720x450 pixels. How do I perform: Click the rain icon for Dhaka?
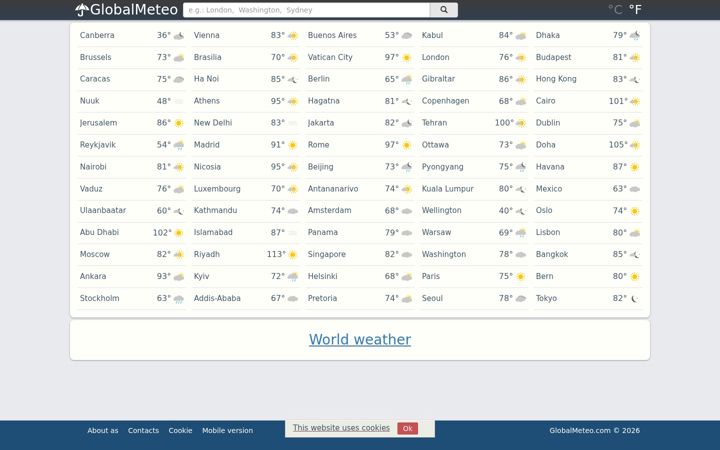pos(635,35)
